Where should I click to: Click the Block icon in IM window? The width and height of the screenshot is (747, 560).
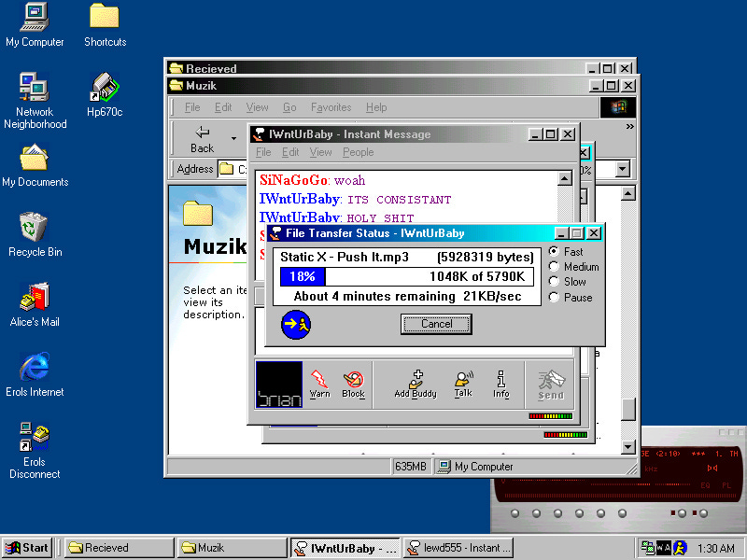(353, 385)
